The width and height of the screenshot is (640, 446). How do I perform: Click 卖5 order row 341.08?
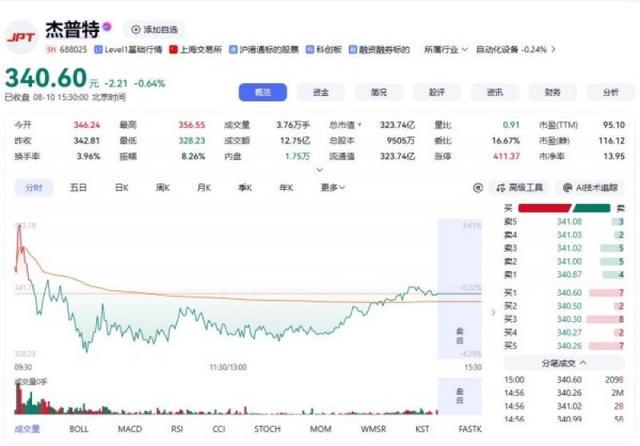click(x=564, y=222)
